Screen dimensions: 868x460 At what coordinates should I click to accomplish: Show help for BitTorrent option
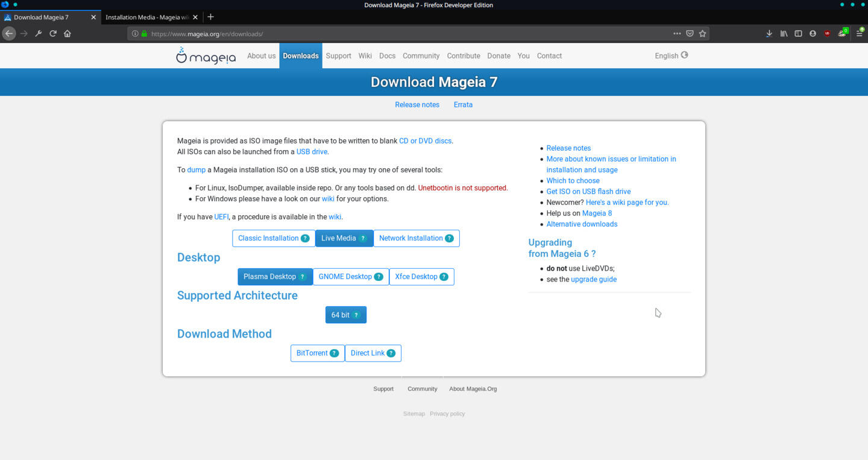click(334, 353)
